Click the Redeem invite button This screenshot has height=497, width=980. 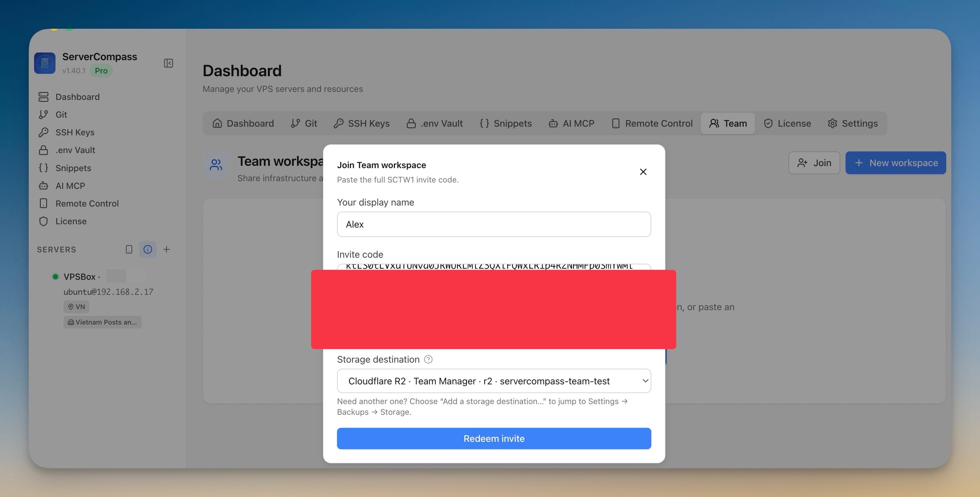(494, 439)
